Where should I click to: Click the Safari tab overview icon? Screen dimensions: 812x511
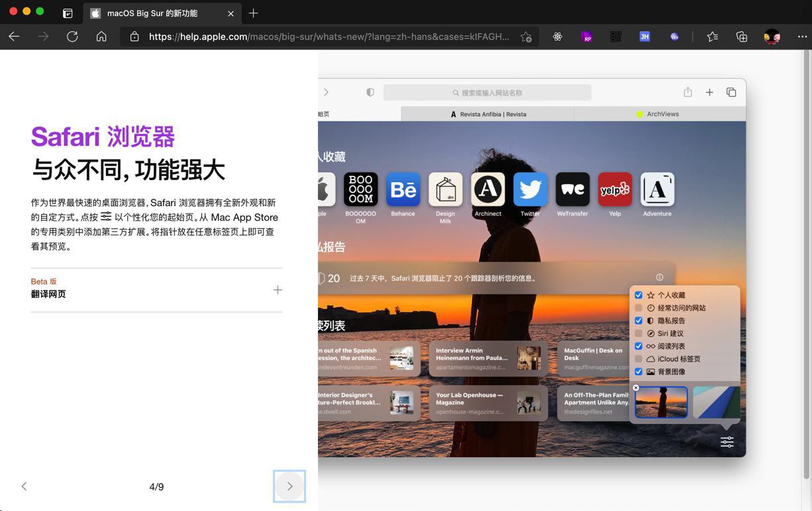click(x=731, y=93)
